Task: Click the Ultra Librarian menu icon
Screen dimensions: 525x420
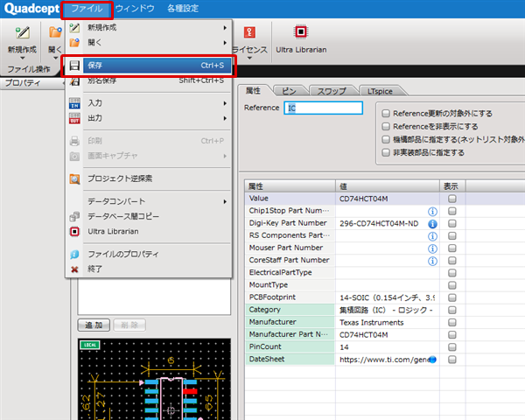Action: (x=74, y=231)
